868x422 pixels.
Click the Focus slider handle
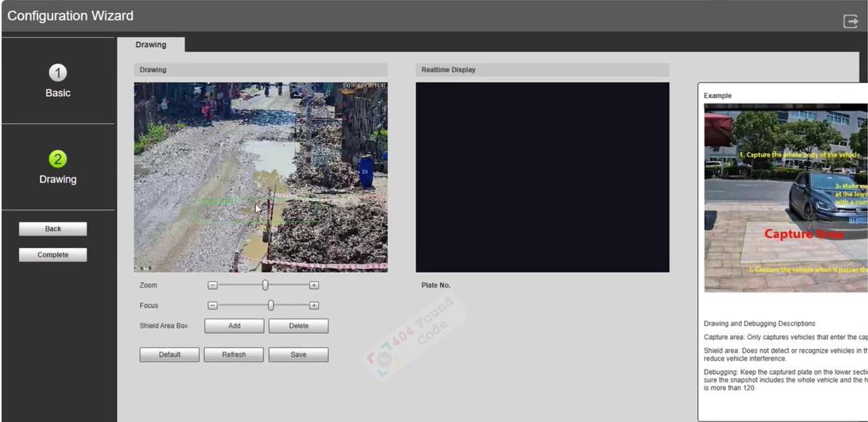[270, 306]
